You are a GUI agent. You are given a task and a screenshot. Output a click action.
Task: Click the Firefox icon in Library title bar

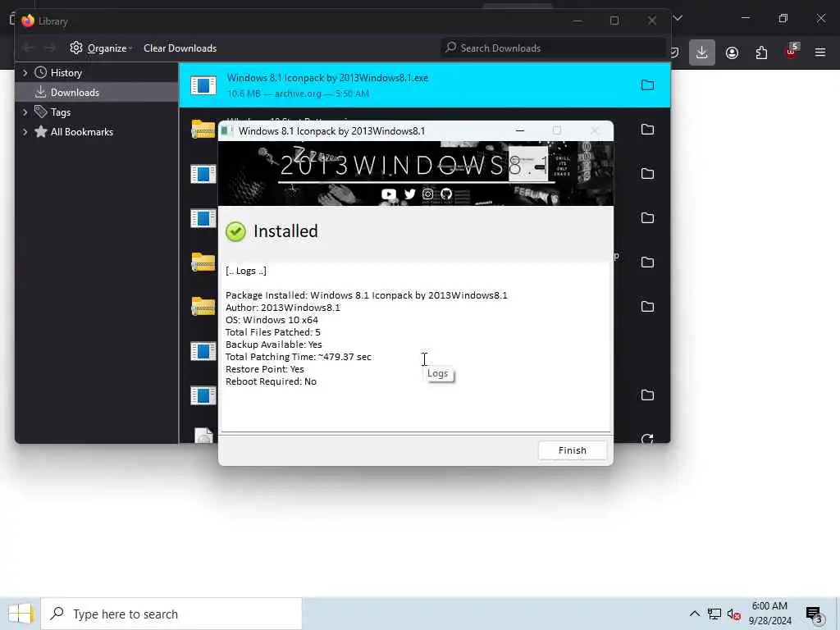coord(28,21)
